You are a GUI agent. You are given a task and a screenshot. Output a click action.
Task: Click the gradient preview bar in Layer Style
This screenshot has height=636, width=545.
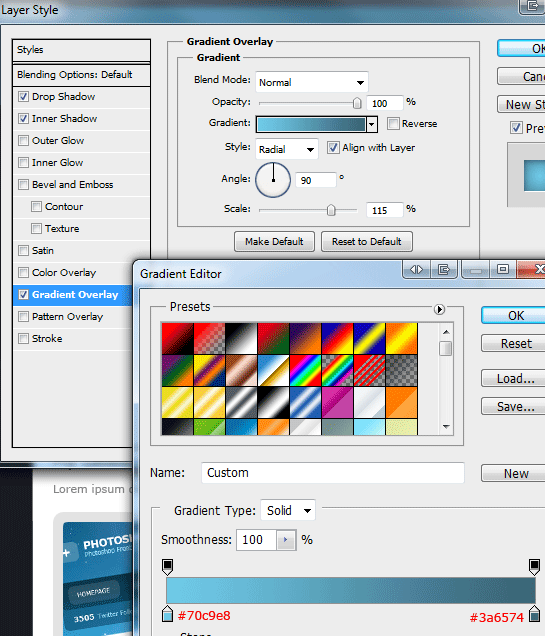[x=311, y=125]
